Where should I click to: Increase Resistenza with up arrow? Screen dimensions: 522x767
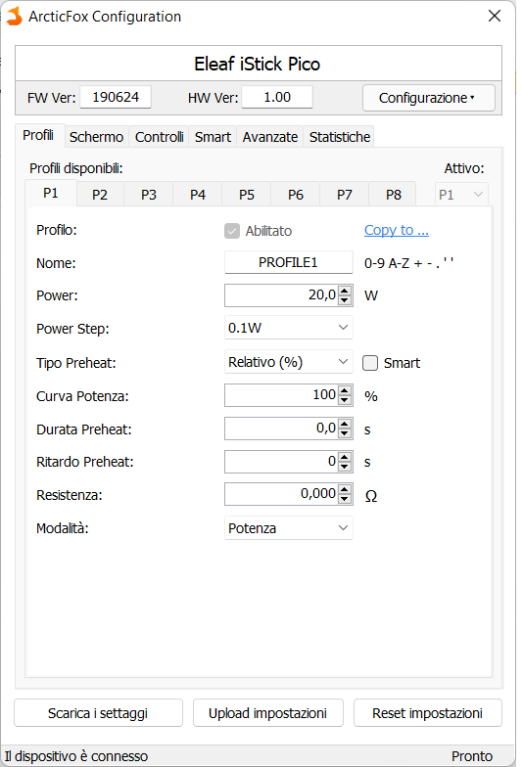pos(345,489)
